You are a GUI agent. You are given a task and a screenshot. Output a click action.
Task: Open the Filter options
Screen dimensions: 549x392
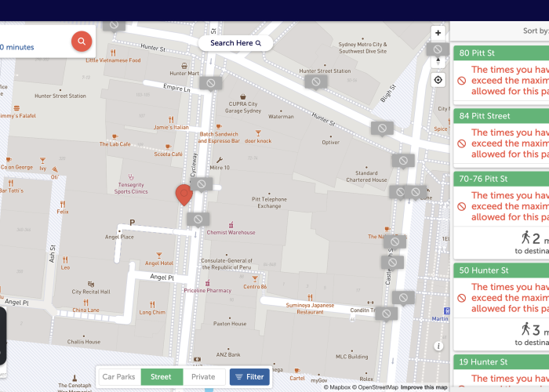point(249,377)
